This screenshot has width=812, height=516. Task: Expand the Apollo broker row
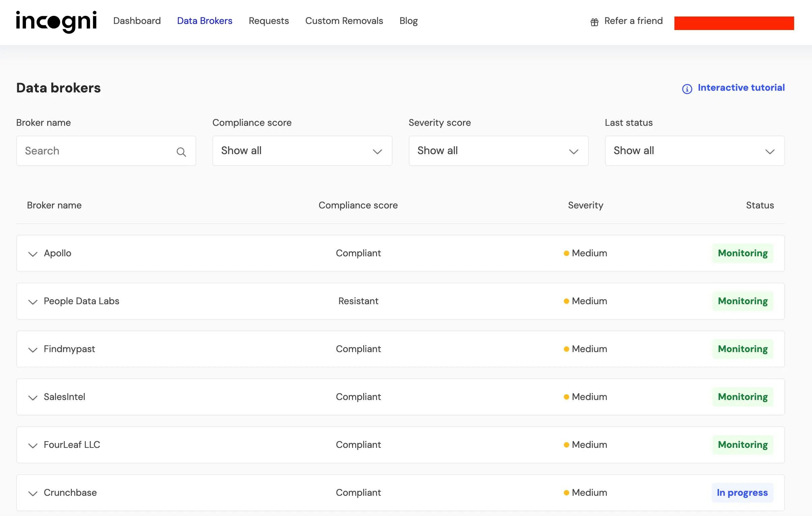[33, 254]
